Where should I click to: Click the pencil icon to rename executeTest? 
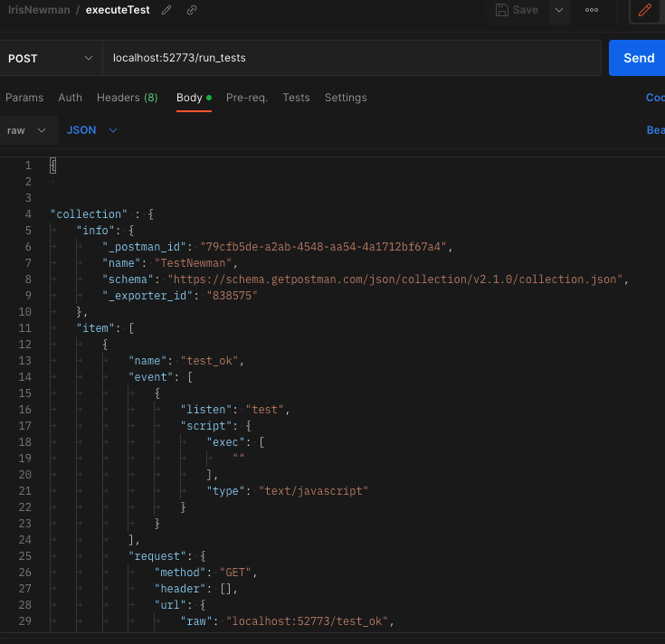coord(166,11)
